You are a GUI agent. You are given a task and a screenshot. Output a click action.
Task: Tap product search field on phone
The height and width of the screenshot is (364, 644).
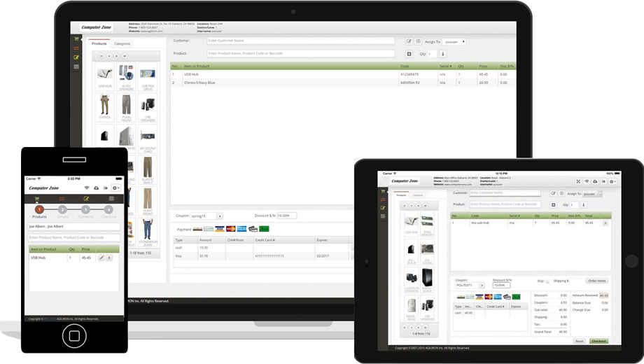(x=74, y=237)
